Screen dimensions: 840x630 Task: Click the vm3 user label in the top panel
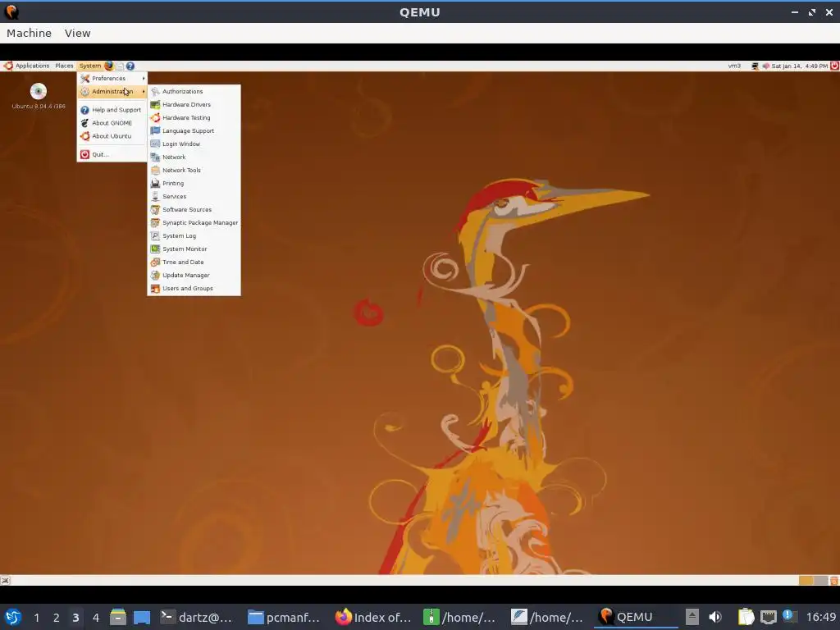coord(734,66)
